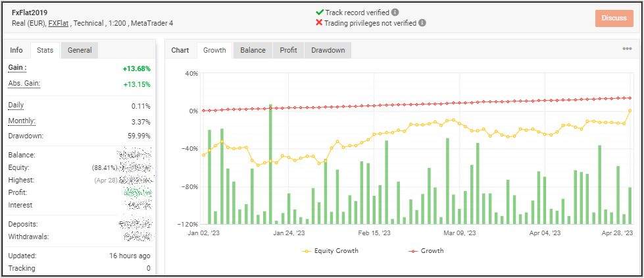Click the red X for trading privileges
This screenshot has width=644, height=278.
tap(320, 22)
